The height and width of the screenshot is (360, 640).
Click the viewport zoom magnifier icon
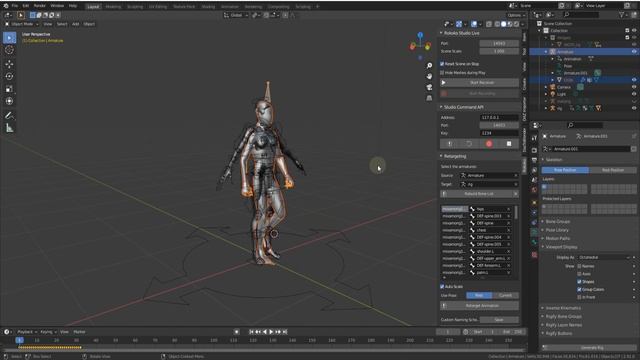pos(429,65)
